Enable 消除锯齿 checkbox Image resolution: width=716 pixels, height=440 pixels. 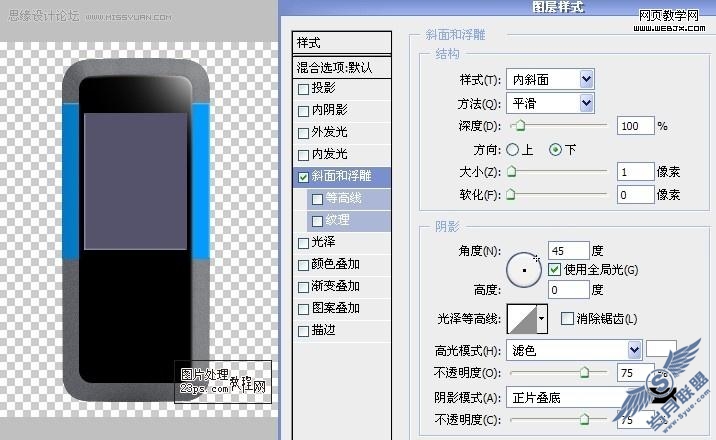click(x=567, y=318)
